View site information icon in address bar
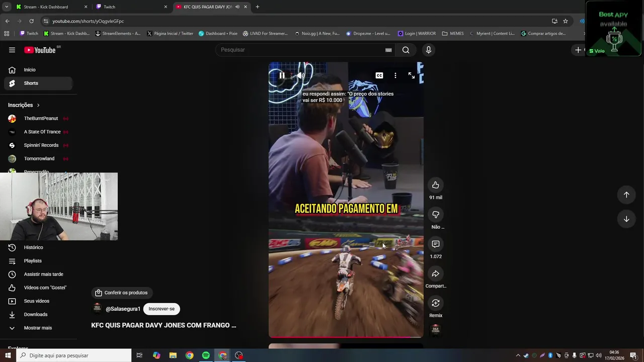Screen dimensions: 644x362 [x=46, y=21]
